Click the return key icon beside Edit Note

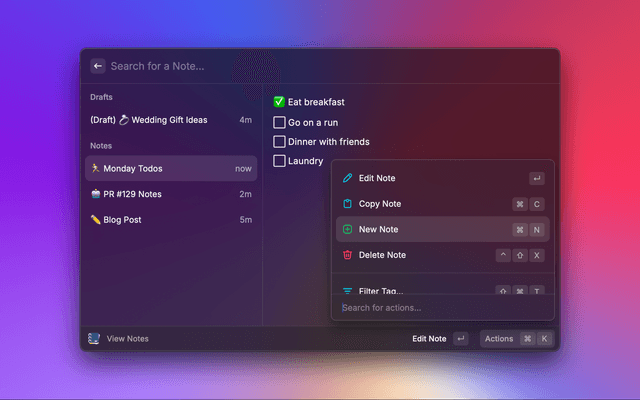click(x=460, y=339)
